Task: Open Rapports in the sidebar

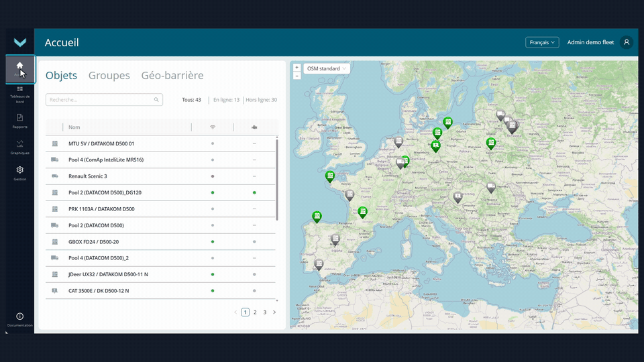Action: pyautogui.click(x=19, y=121)
